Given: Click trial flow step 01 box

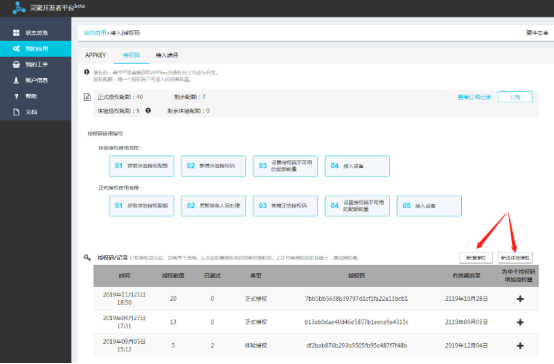Looking at the screenshot, I should (141, 166).
